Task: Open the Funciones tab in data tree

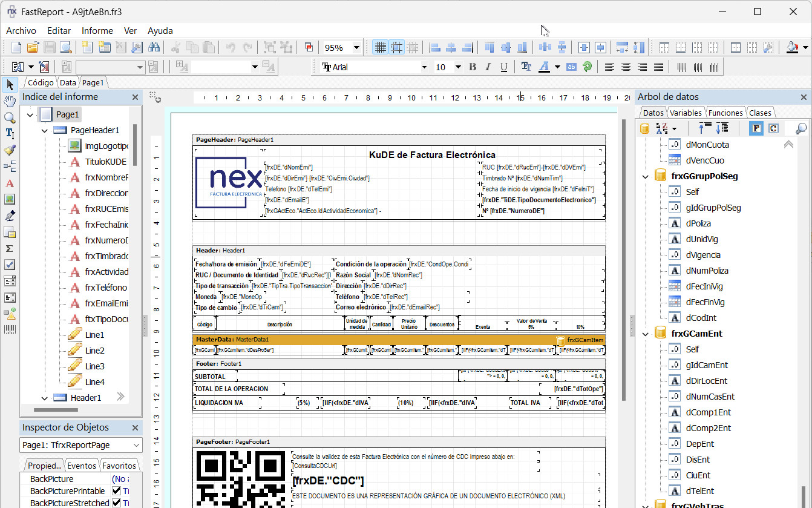Action: (x=725, y=113)
